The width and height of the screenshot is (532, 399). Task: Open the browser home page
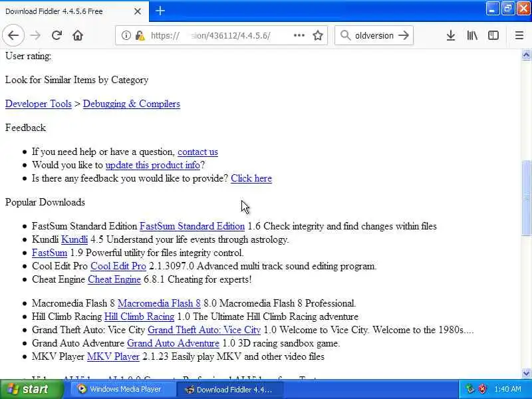pyautogui.click(x=78, y=35)
